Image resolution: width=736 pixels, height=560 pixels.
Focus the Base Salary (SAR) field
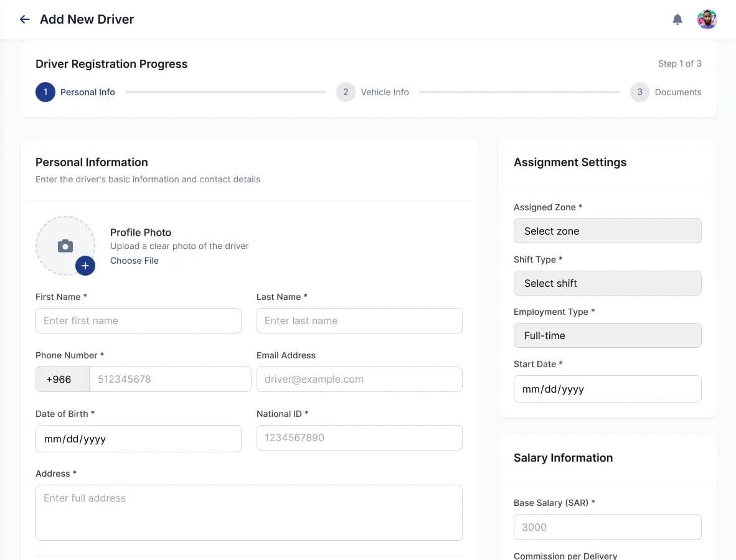pyautogui.click(x=607, y=527)
